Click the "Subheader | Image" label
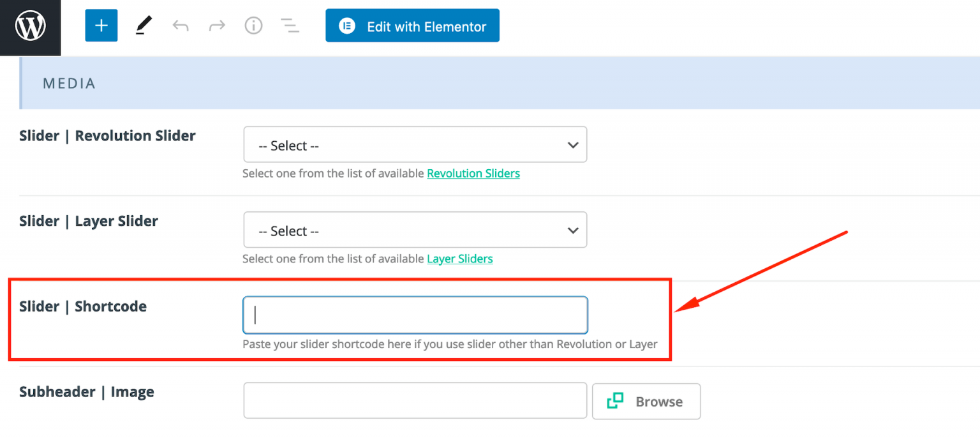The height and width of the screenshot is (438, 980). (x=87, y=392)
